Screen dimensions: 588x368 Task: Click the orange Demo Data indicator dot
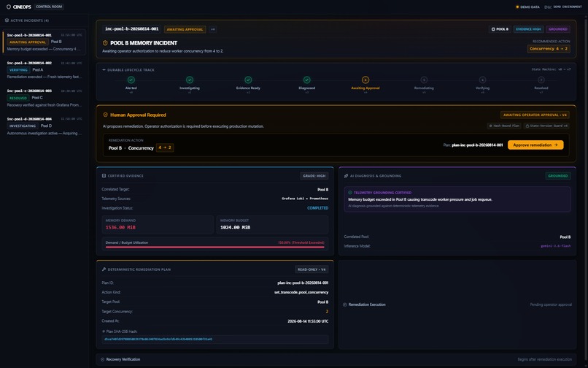(x=517, y=7)
